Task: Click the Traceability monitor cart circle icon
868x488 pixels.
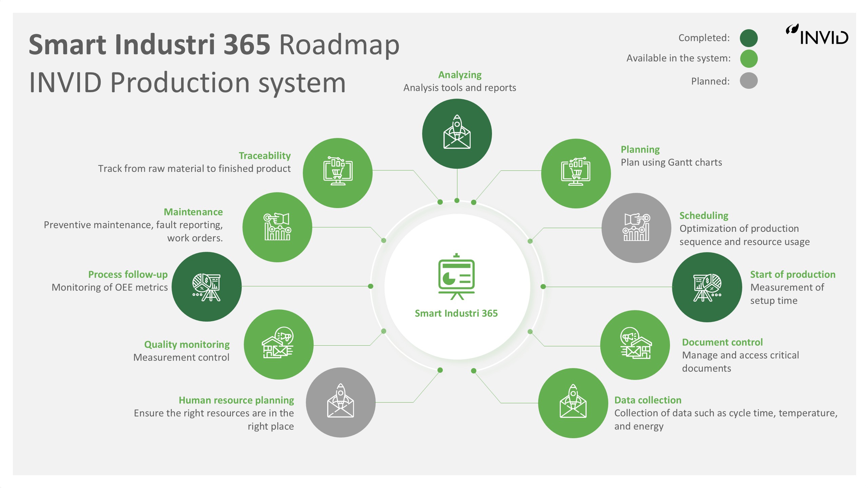Action: pyautogui.click(x=337, y=172)
